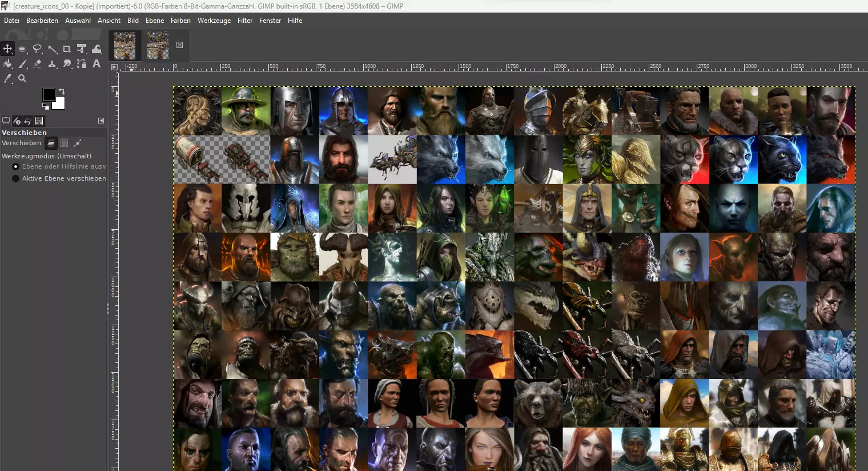Open the Filter menu
The height and width of the screenshot is (471, 868).
tap(245, 21)
